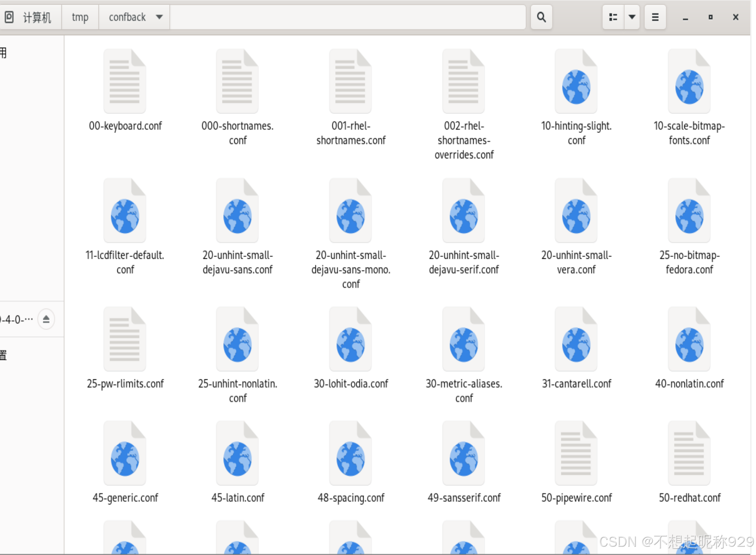Viewport: 756px width, 555px height.
Task: Click the 11-lcdfilter-default.conf file name
Action: [x=125, y=262]
